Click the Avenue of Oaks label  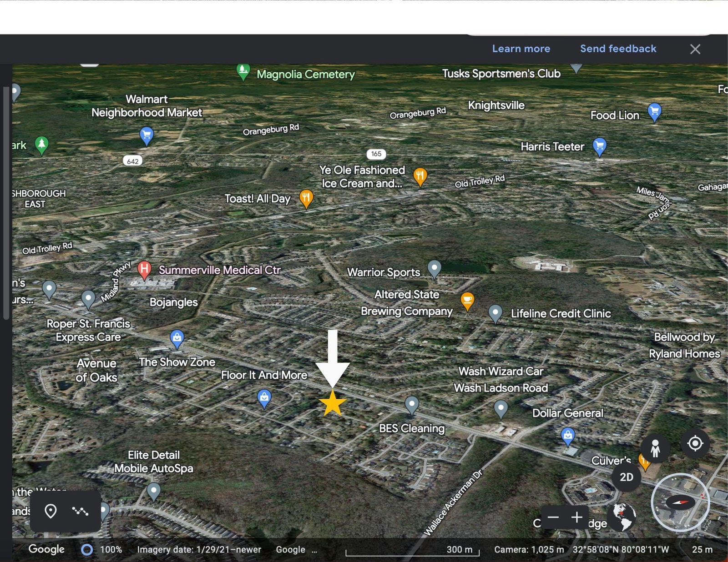pos(96,370)
